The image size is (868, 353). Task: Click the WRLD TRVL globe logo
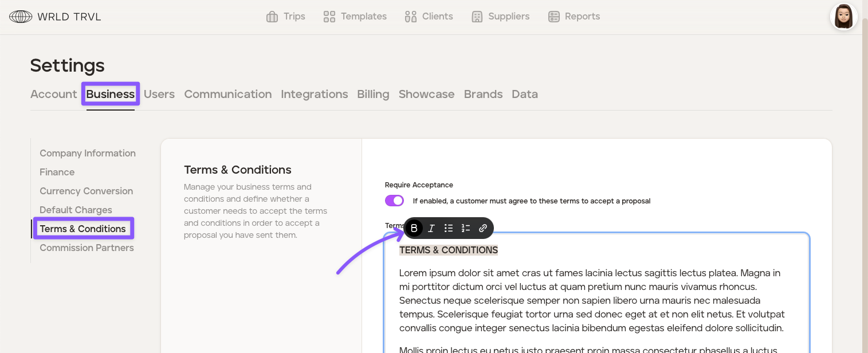tap(21, 17)
